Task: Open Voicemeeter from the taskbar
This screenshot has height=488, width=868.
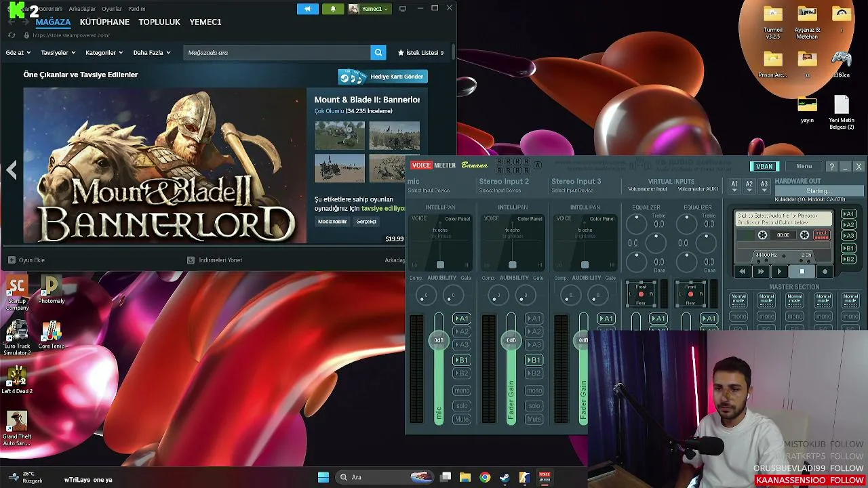Action: (x=545, y=477)
